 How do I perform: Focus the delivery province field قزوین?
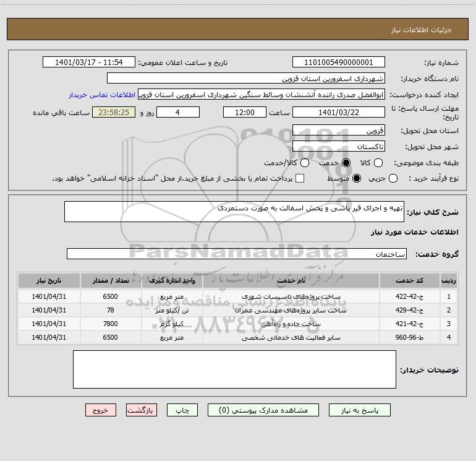pyautogui.click(x=339, y=131)
